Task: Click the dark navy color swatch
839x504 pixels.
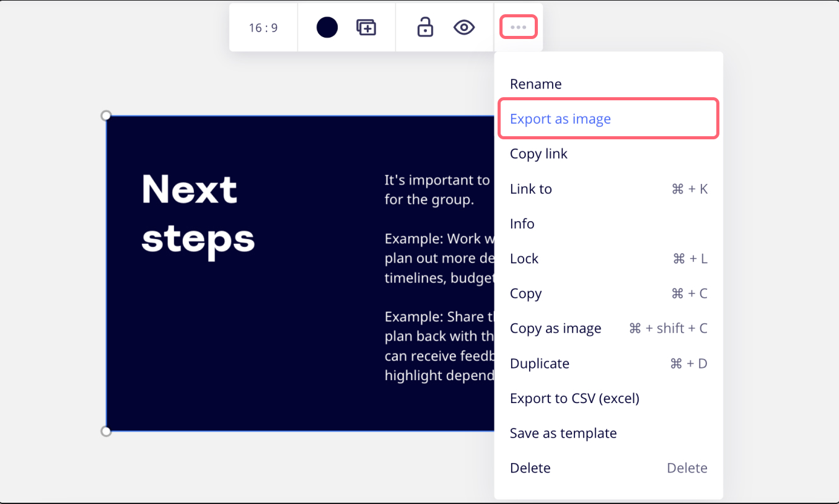Action: click(327, 27)
